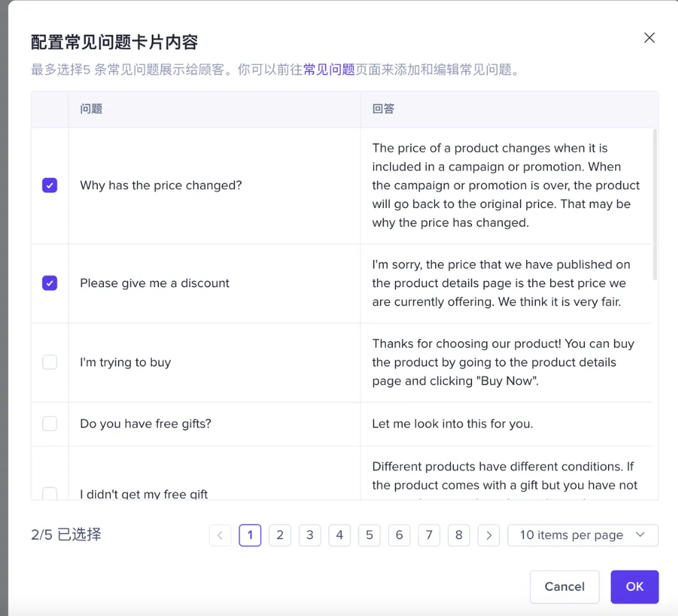Click the answer starting "Thanks for choosing our product!"
Screen dimensions: 678x616
tap(504, 362)
